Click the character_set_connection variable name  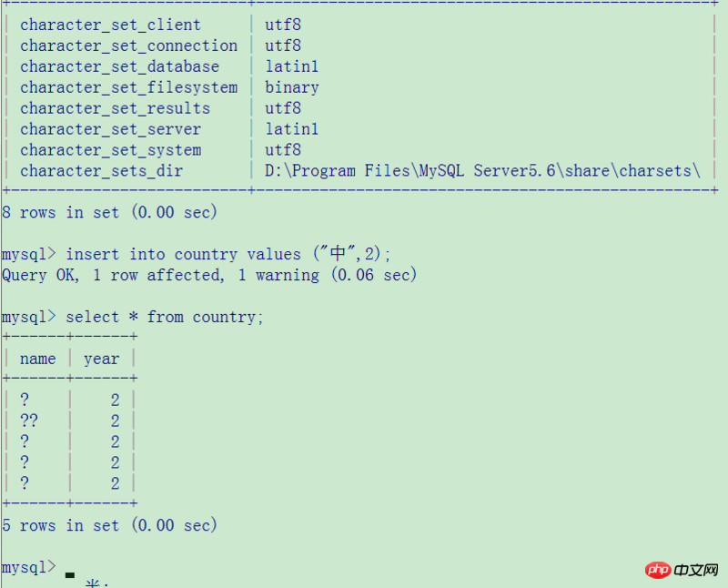tap(128, 46)
